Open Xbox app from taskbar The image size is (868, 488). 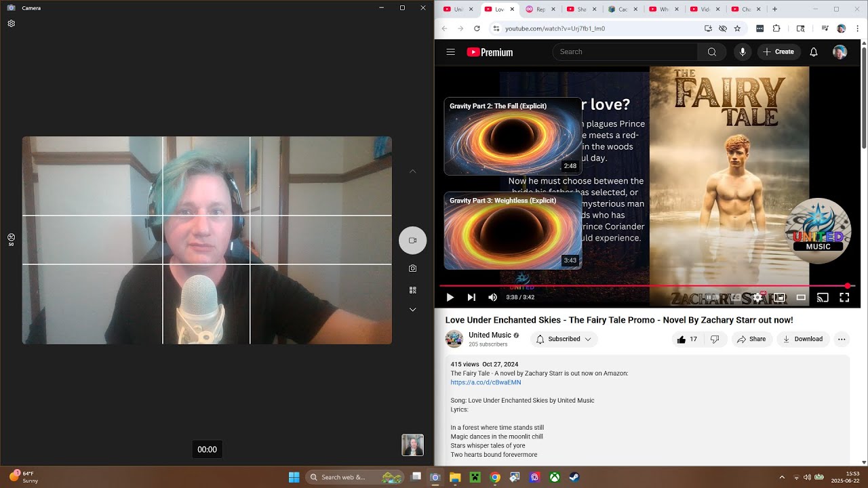[x=555, y=477]
